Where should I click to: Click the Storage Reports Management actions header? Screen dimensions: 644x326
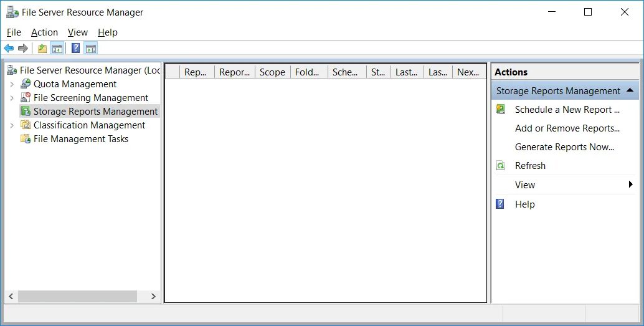(565, 90)
